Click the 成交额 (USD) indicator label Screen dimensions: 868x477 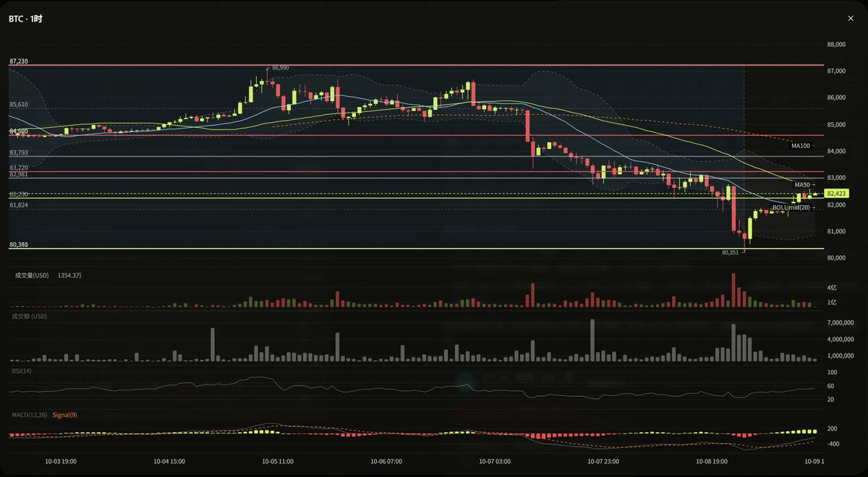(30, 317)
